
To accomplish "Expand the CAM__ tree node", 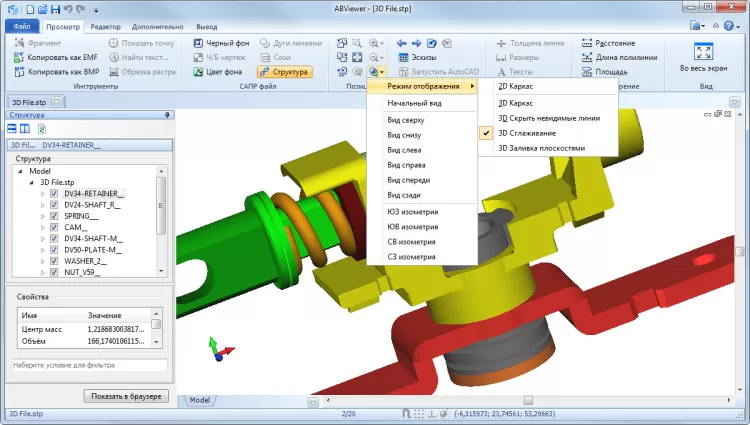I will click(43, 228).
